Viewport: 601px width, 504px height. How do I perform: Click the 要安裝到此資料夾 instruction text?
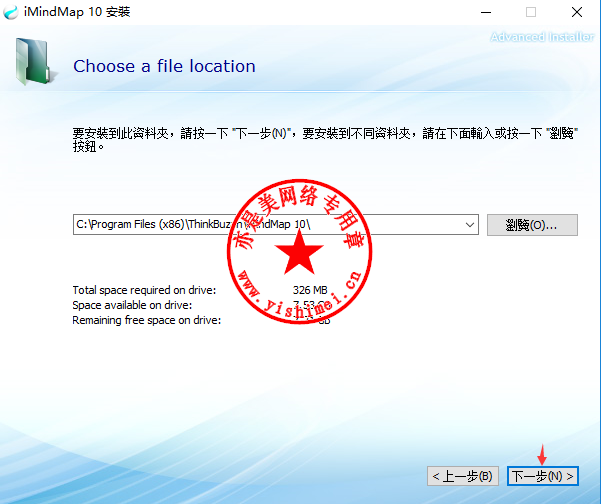tap(325, 140)
